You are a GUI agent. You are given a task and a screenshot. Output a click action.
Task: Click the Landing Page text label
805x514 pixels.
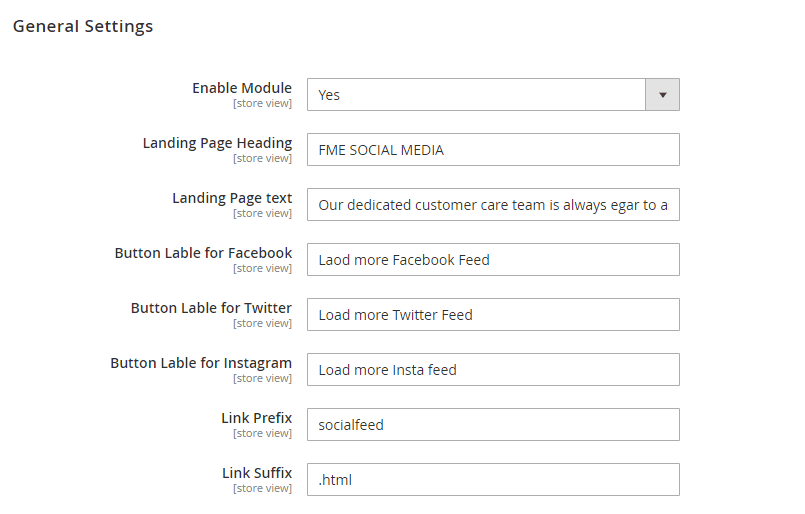click(232, 198)
